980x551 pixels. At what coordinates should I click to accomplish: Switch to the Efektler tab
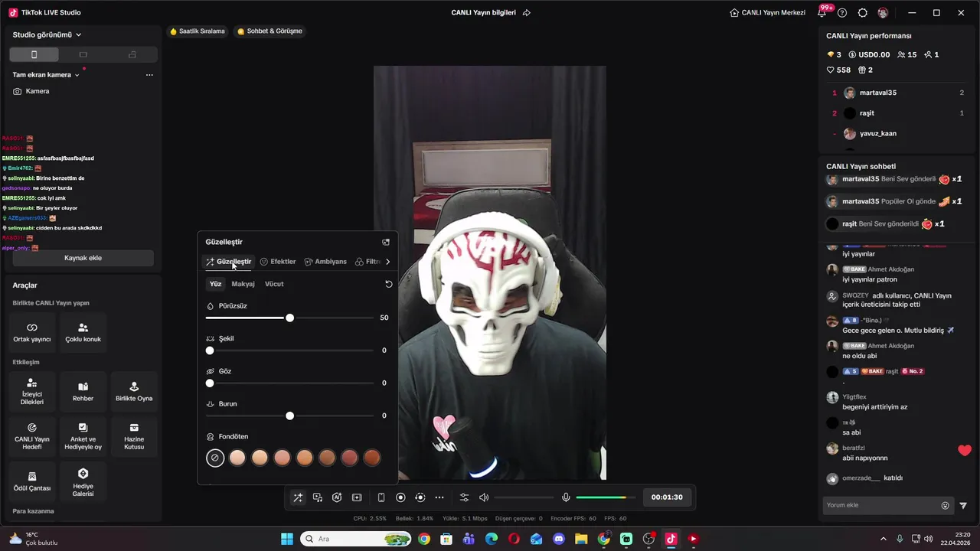[277, 262]
